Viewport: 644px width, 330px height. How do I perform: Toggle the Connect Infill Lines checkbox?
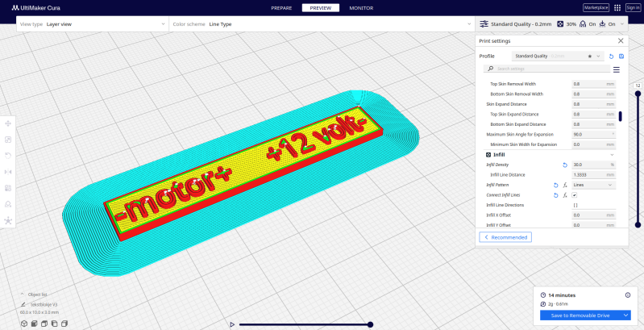[575, 195]
